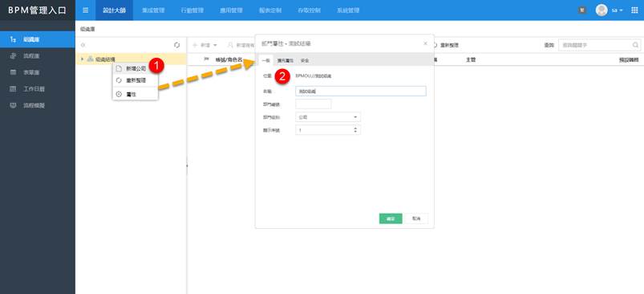The width and height of the screenshot is (644, 294).
Task: Click the language switch icon beside avatar
Action: click(582, 10)
